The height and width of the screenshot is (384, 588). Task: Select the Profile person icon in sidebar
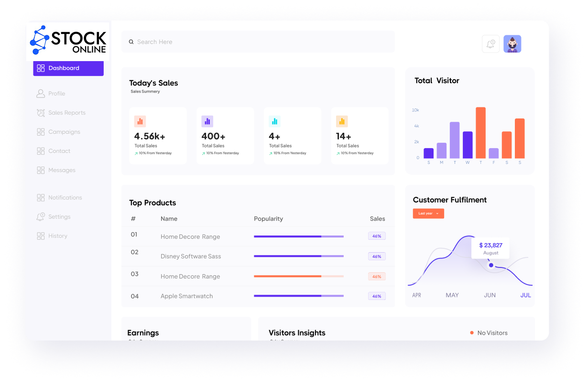pyautogui.click(x=41, y=94)
